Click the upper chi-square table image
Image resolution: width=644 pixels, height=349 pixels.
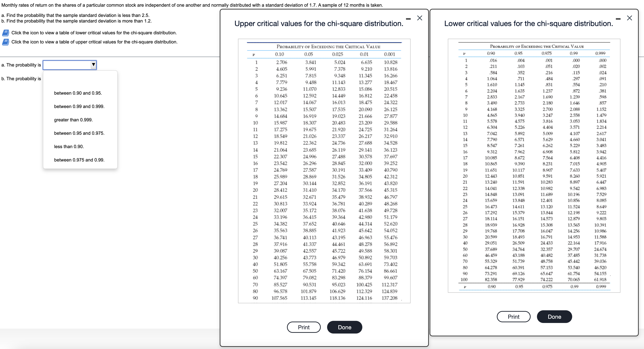(324, 171)
